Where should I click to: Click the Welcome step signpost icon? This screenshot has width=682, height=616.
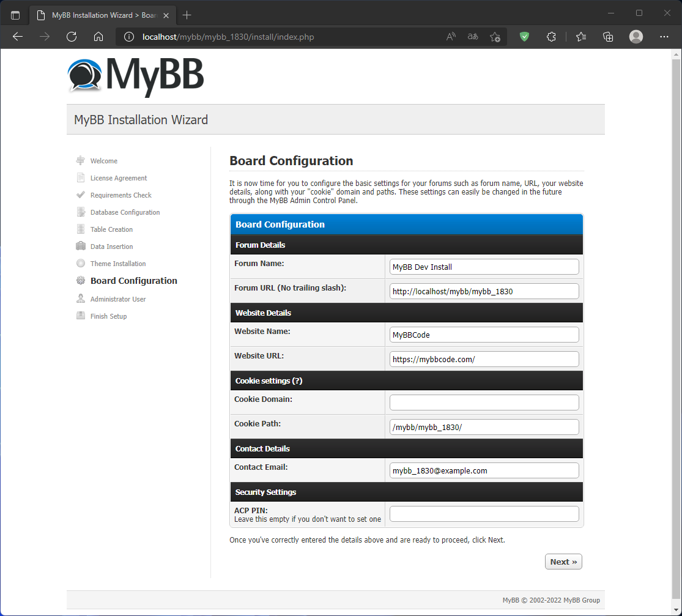tap(81, 160)
